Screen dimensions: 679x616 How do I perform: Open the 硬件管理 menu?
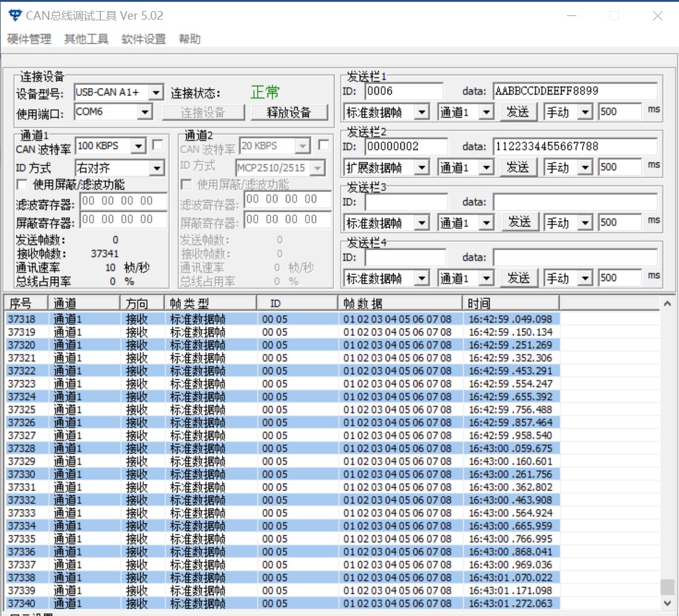(x=29, y=39)
